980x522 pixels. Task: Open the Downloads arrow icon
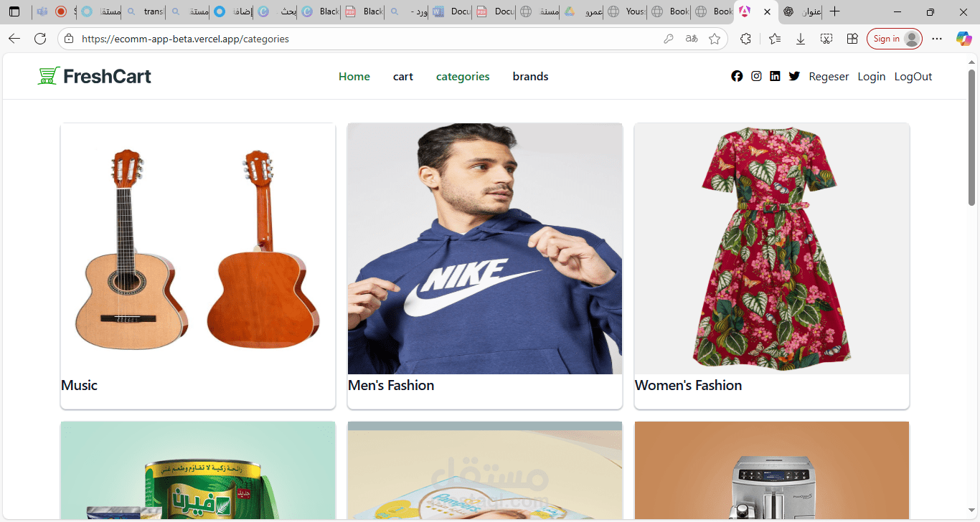pyautogui.click(x=801, y=39)
